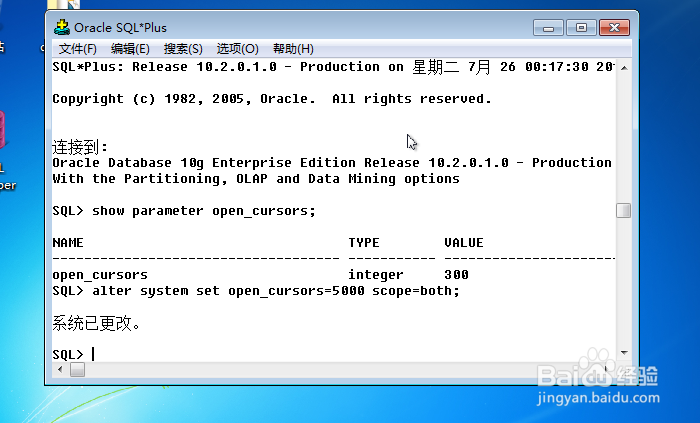This screenshot has height=423, width=700.
Task: Click the SQL> prompt input line at bottom
Action: pyautogui.click(x=333, y=354)
